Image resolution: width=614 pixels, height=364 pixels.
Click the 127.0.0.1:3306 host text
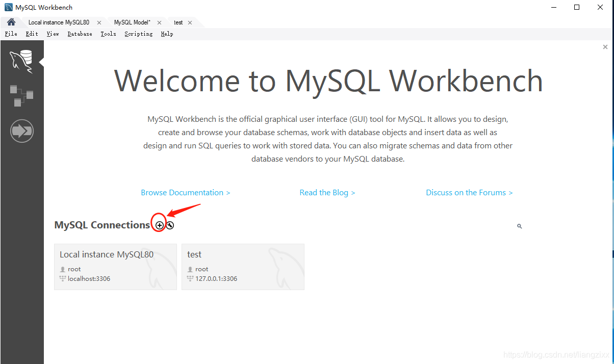(216, 279)
